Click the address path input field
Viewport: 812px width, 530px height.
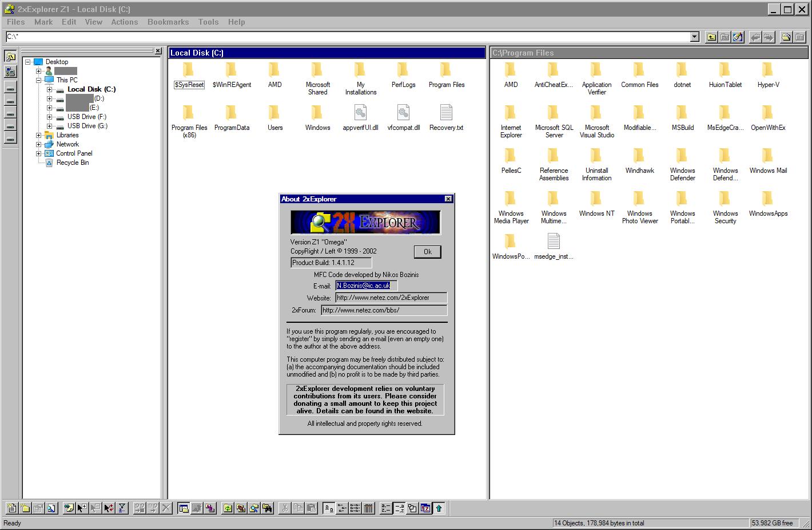(x=347, y=37)
